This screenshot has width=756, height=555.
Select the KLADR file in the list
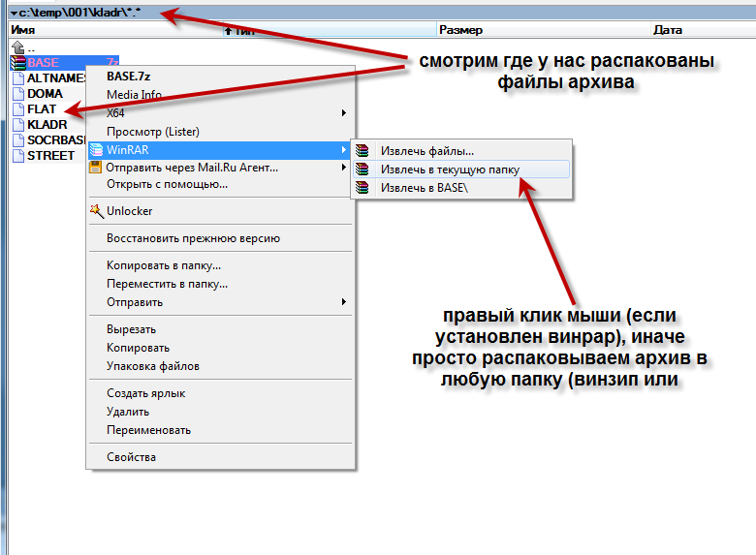tap(47, 125)
